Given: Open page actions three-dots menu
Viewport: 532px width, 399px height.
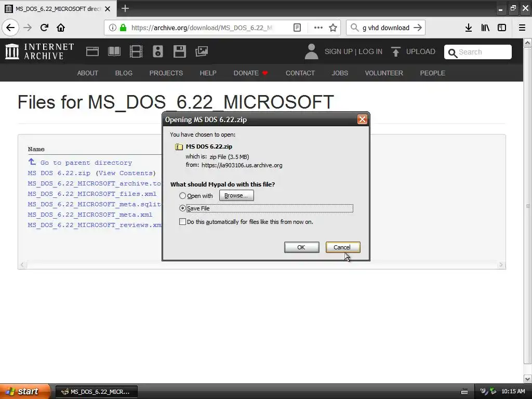Looking at the screenshot, I should [x=318, y=28].
